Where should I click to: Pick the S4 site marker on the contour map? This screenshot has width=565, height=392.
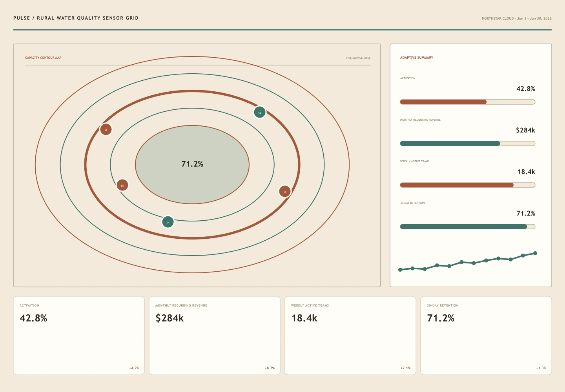(168, 222)
